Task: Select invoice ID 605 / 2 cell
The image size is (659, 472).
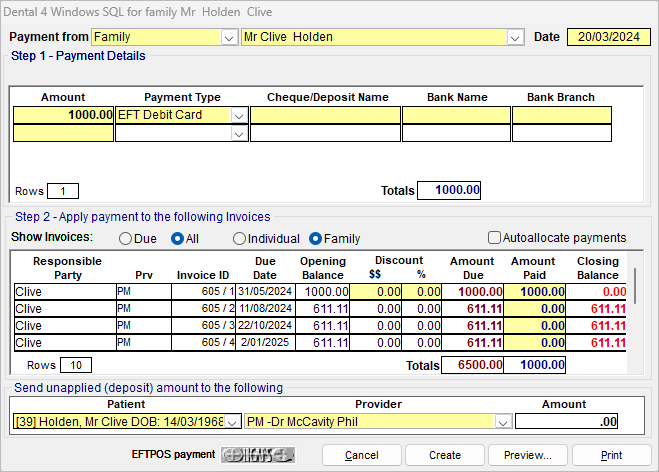Action: tap(203, 309)
